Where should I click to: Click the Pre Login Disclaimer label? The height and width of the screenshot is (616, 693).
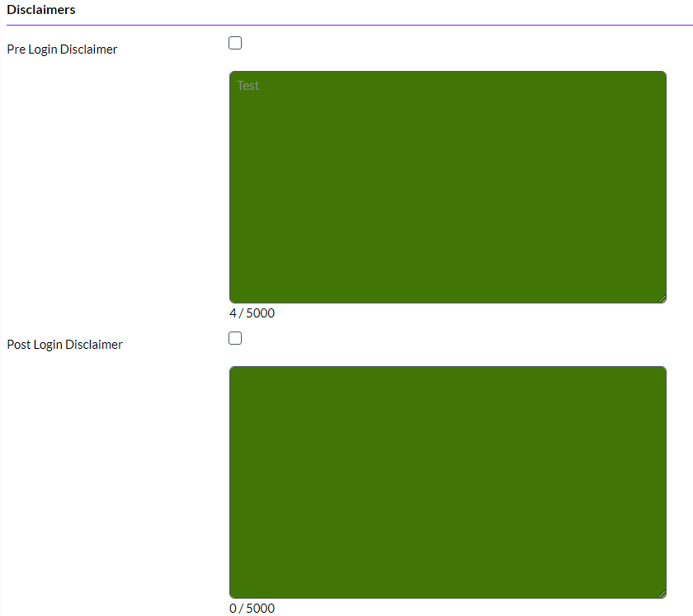pyautogui.click(x=61, y=49)
